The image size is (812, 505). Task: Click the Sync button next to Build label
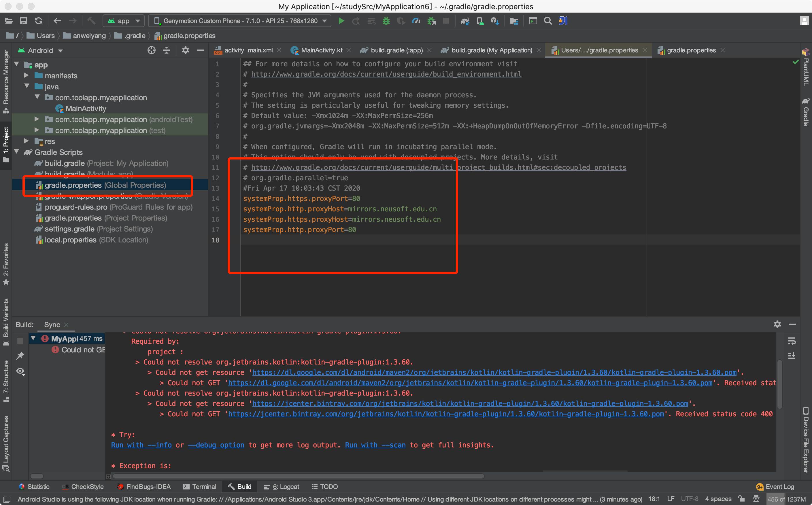(52, 324)
